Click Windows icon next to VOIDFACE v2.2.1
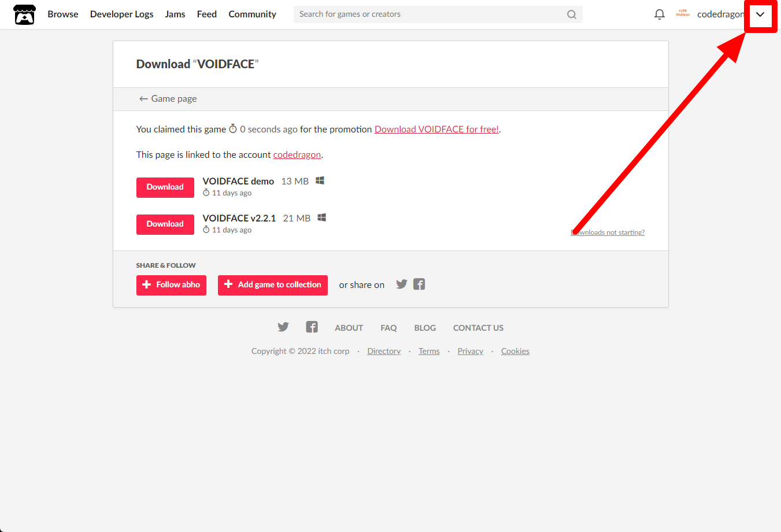The image size is (781, 532). [322, 217]
